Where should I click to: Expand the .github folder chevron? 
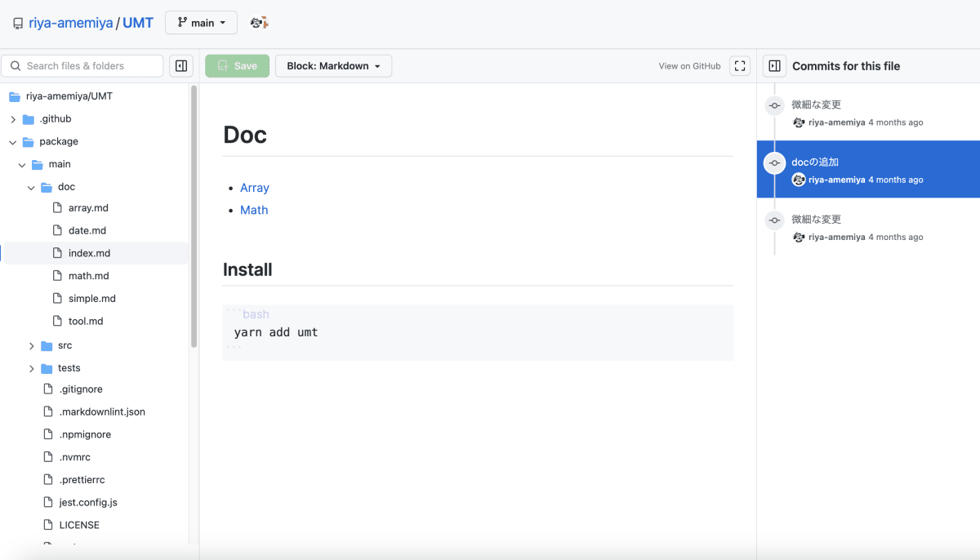[13, 119]
